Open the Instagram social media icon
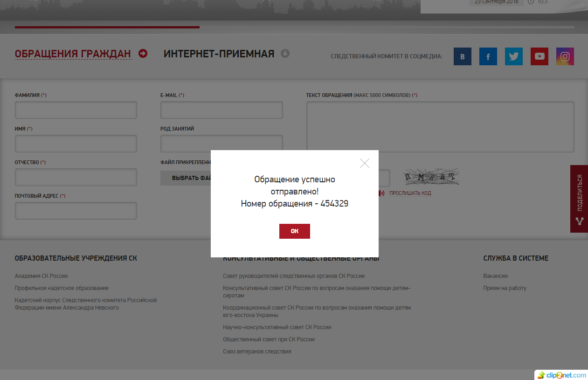This screenshot has height=380, width=588. [x=565, y=56]
